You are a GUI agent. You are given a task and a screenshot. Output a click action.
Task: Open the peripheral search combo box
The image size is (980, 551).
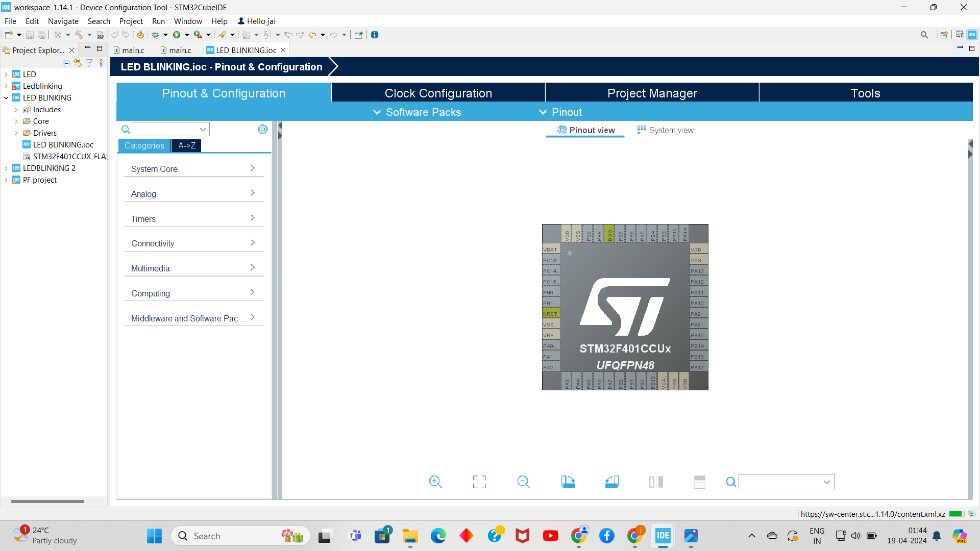coord(171,129)
